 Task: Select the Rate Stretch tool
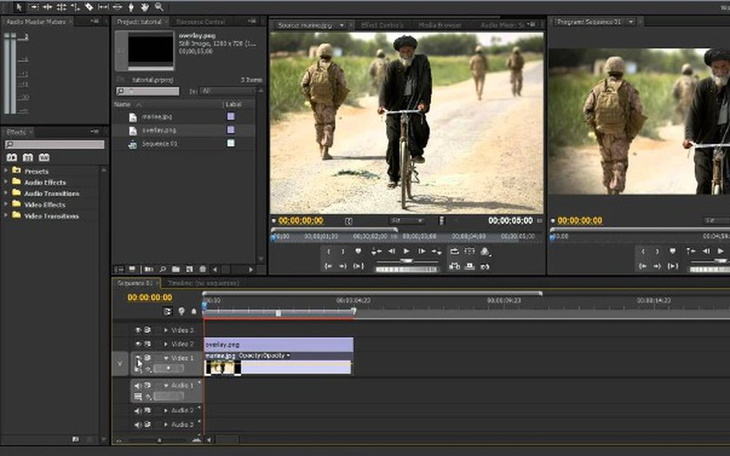click(x=75, y=7)
